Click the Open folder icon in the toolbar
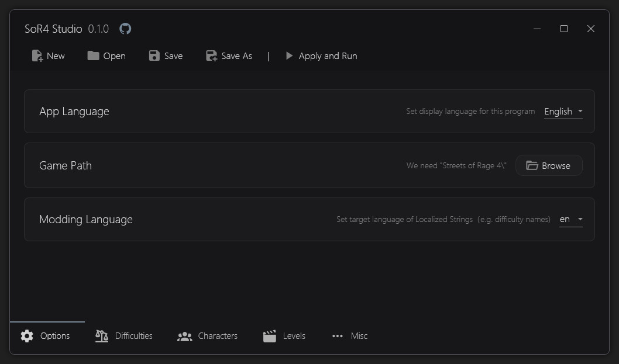The height and width of the screenshot is (364, 619). pos(94,56)
